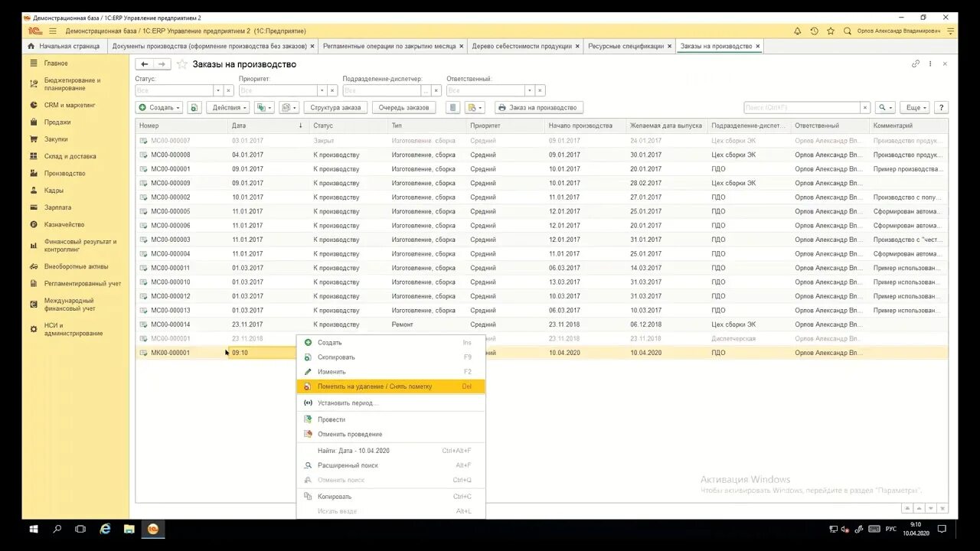
Task: Open Склад и доставка section
Action: coord(70,156)
